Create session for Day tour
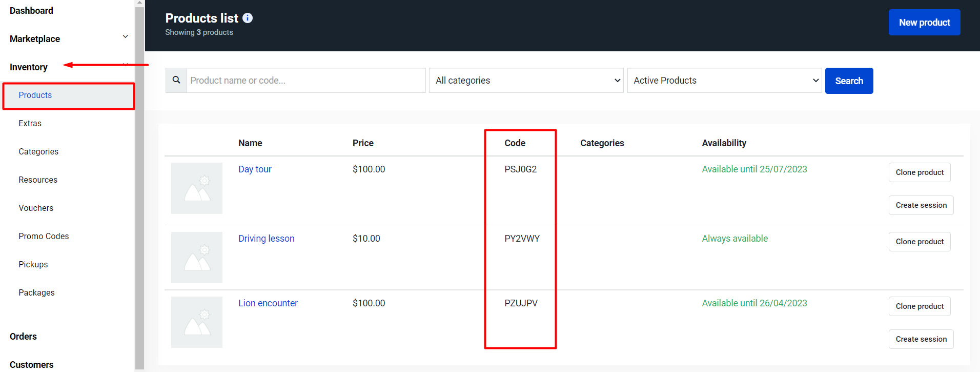980x372 pixels. click(921, 205)
